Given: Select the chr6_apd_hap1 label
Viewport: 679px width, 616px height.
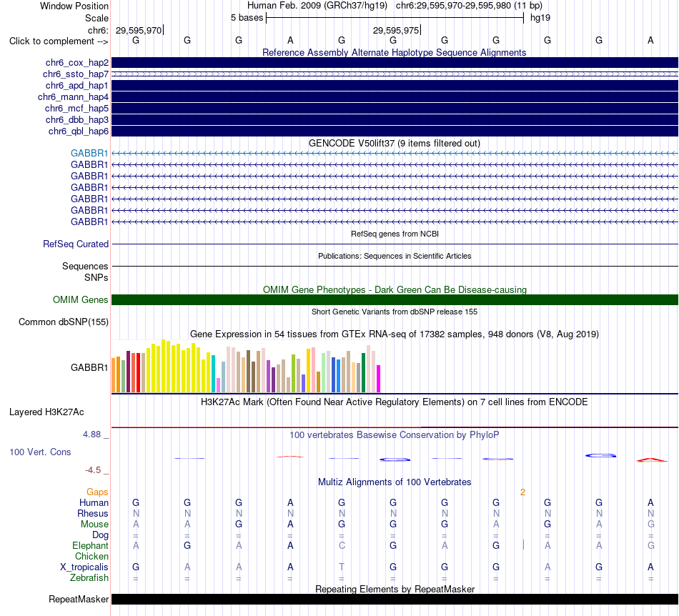Looking at the screenshot, I should (x=77, y=85).
